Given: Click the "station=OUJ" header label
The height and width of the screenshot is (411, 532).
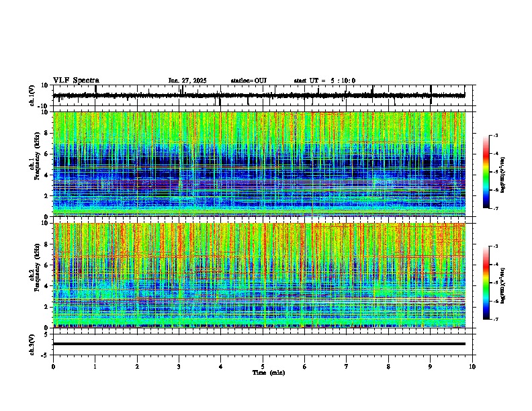Looking at the screenshot, I should click(x=249, y=81).
